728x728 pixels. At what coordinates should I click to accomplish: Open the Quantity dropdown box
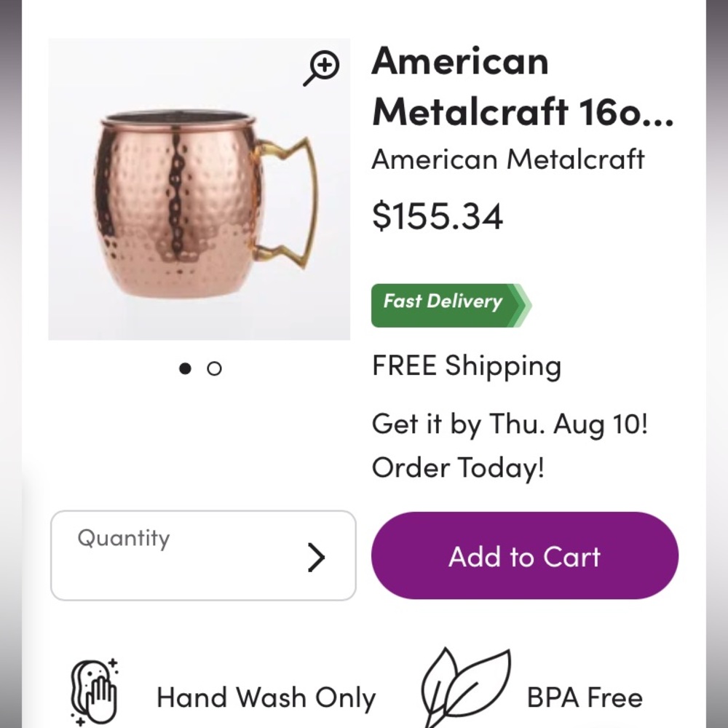click(x=203, y=555)
